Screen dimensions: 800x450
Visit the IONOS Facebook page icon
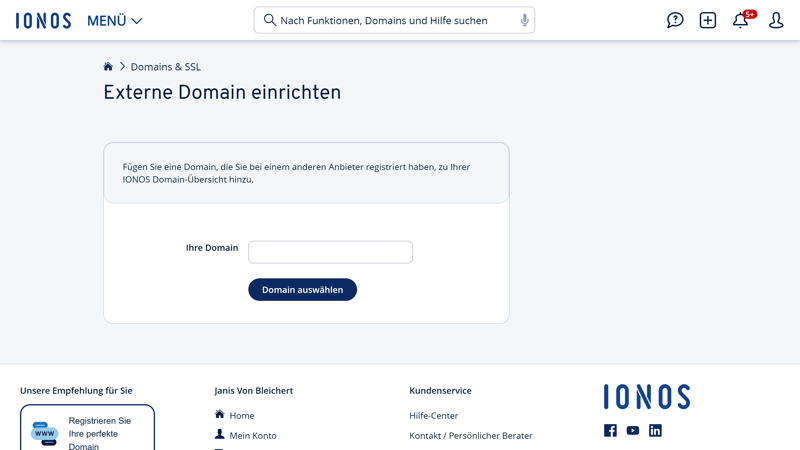[x=610, y=431]
